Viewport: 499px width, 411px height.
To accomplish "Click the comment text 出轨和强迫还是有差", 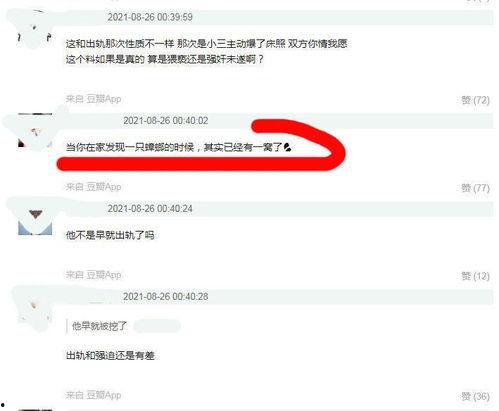I will 110,355.
